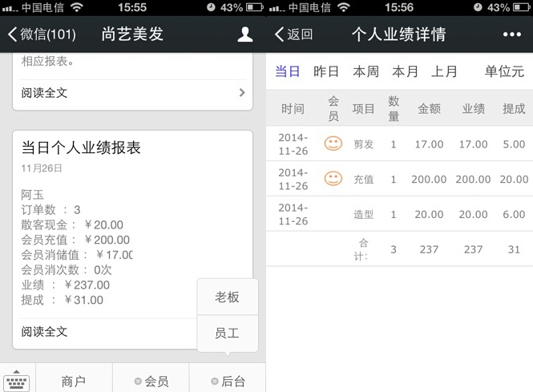Tap Wi-Fi icon in left status bar
533x392 pixels.
point(77,7)
